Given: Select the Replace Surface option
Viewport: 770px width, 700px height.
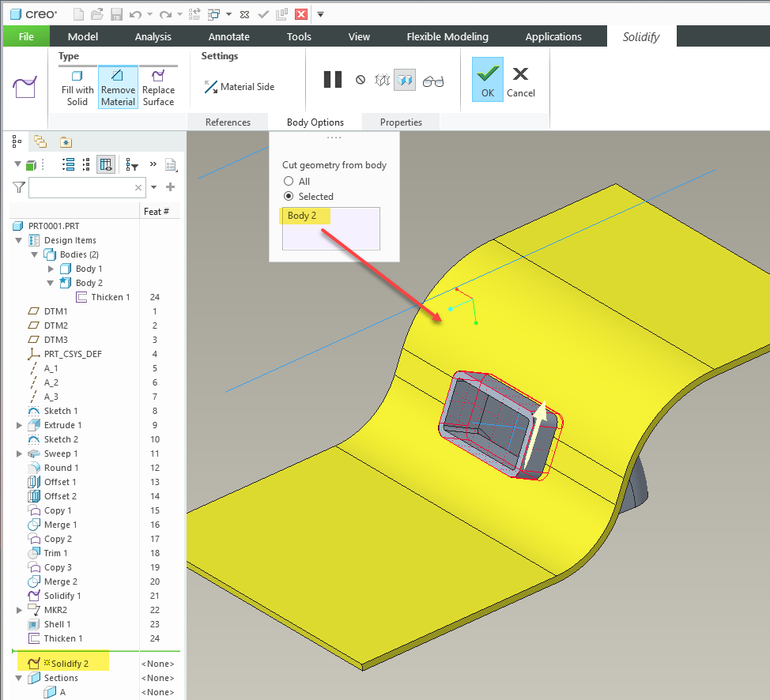Looking at the screenshot, I should [x=158, y=87].
